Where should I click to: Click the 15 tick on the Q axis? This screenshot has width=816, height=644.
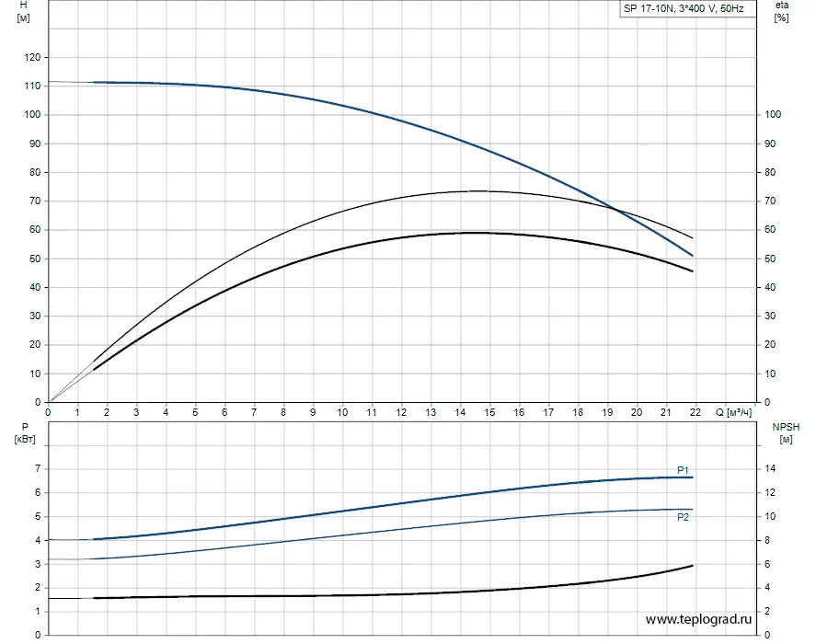point(489,412)
